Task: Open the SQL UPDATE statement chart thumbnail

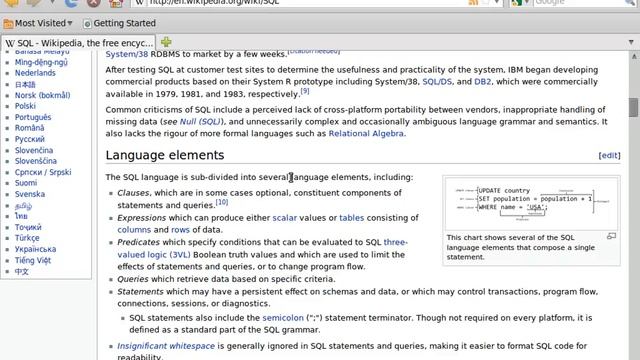Action: pyautogui.click(x=531, y=204)
